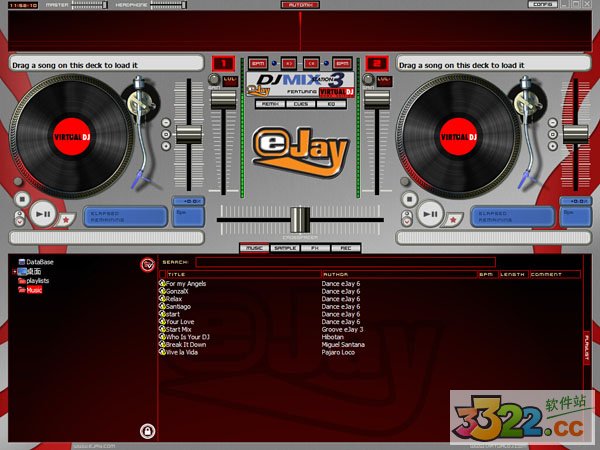The width and height of the screenshot is (600, 450).
Task: Toggle the deck 2 LVL meter display
Action: 384,81
